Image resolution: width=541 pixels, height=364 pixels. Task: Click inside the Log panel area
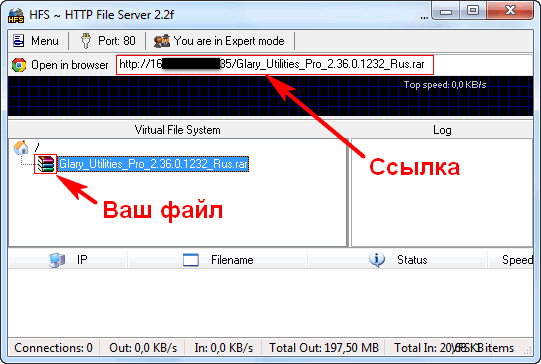coord(442,193)
